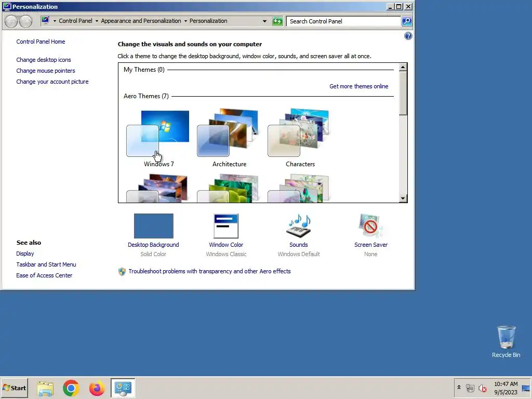Click the network tray icon
The image size is (532, 399).
tap(470, 388)
